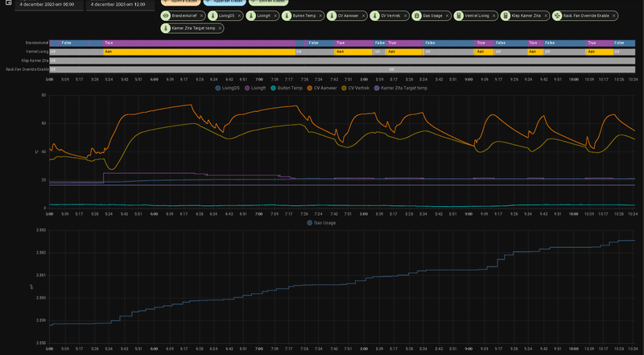Click the orange CV Aanvoer legend color dot
The width and height of the screenshot is (644, 355).
[310, 88]
